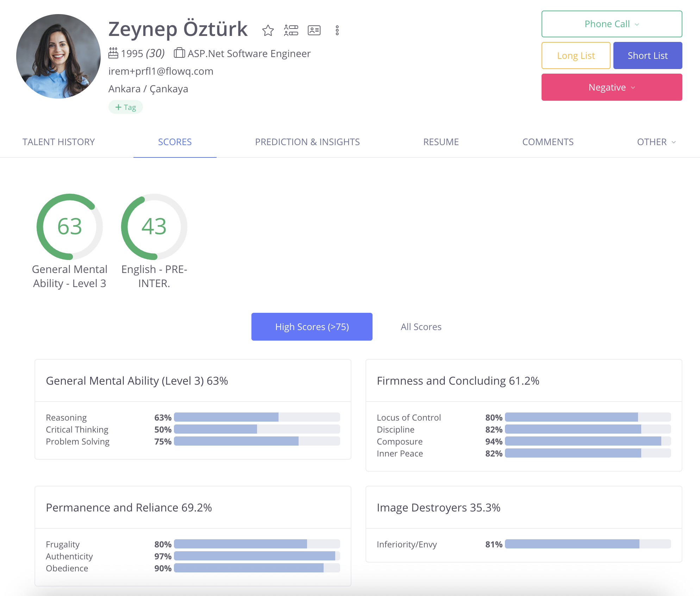Expand the Phone Call dropdown
This screenshot has height=596, width=700.
coord(612,24)
